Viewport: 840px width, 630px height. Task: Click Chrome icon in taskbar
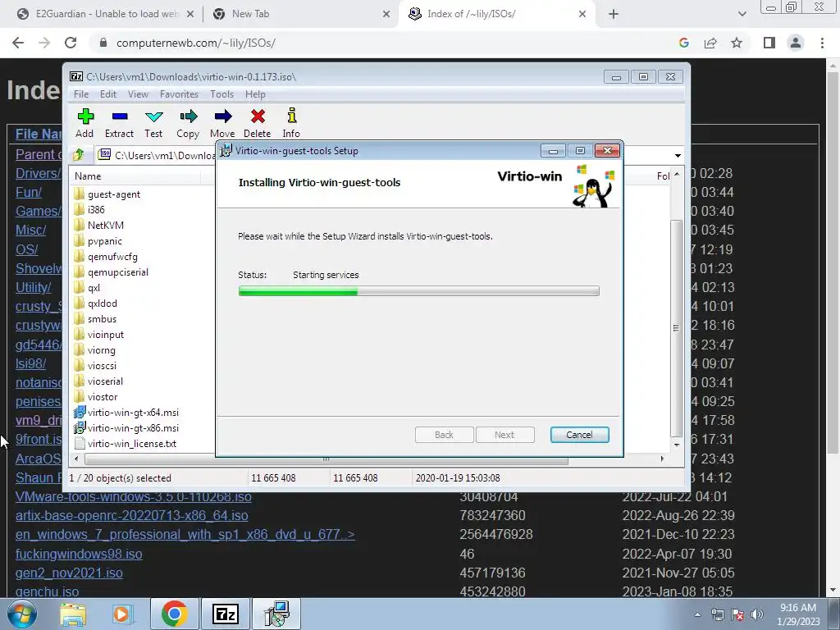coord(174,614)
